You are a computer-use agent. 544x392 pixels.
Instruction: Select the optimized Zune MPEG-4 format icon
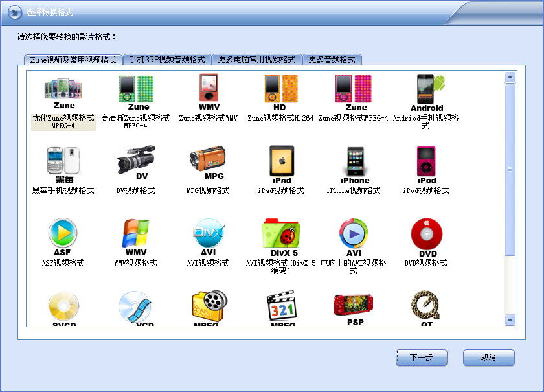(x=63, y=94)
